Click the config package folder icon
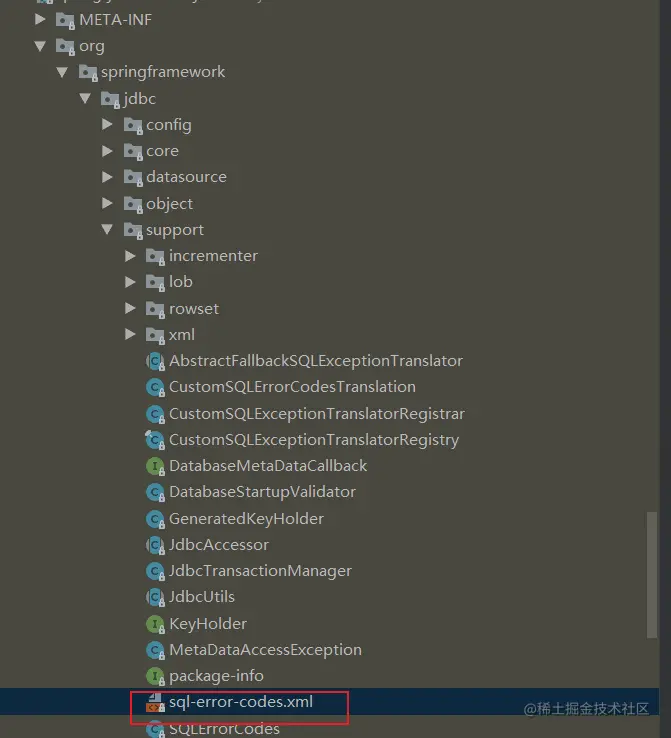The width and height of the screenshot is (671, 738). (x=133, y=126)
